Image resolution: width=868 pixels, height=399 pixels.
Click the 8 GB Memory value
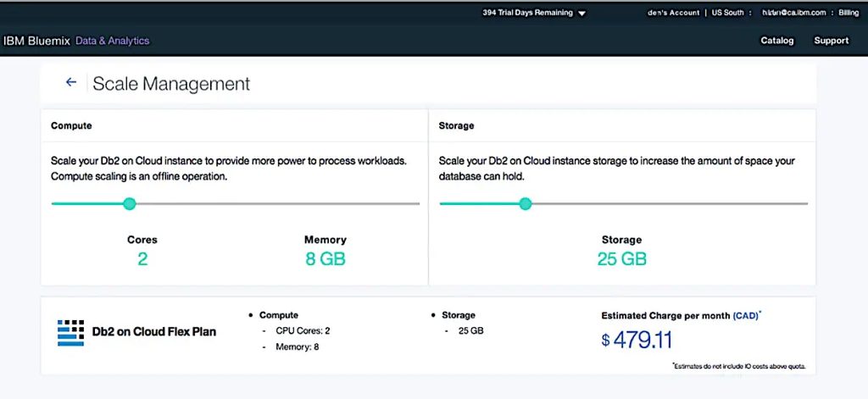(x=325, y=259)
